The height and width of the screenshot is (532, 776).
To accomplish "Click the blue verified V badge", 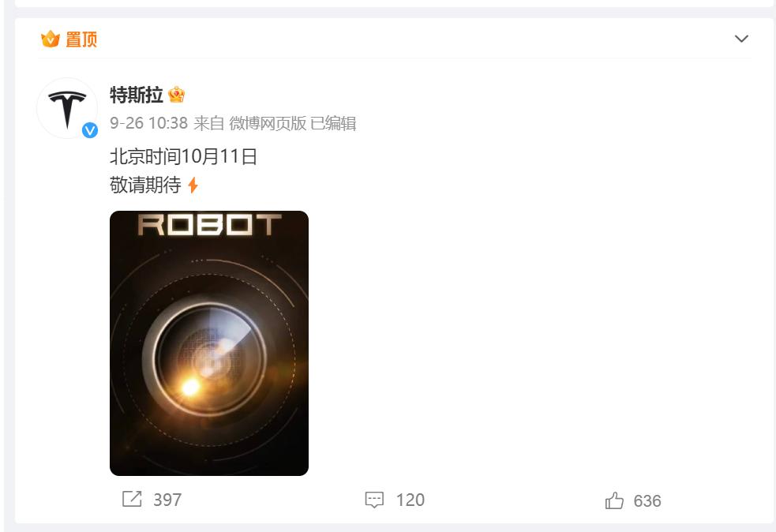I will pos(89,130).
